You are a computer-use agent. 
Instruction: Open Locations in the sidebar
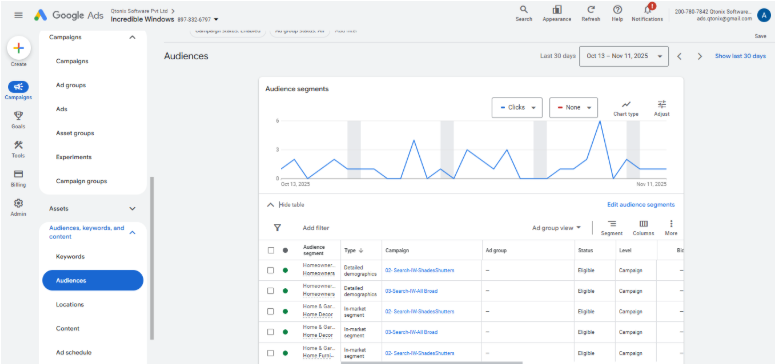pyautogui.click(x=70, y=305)
